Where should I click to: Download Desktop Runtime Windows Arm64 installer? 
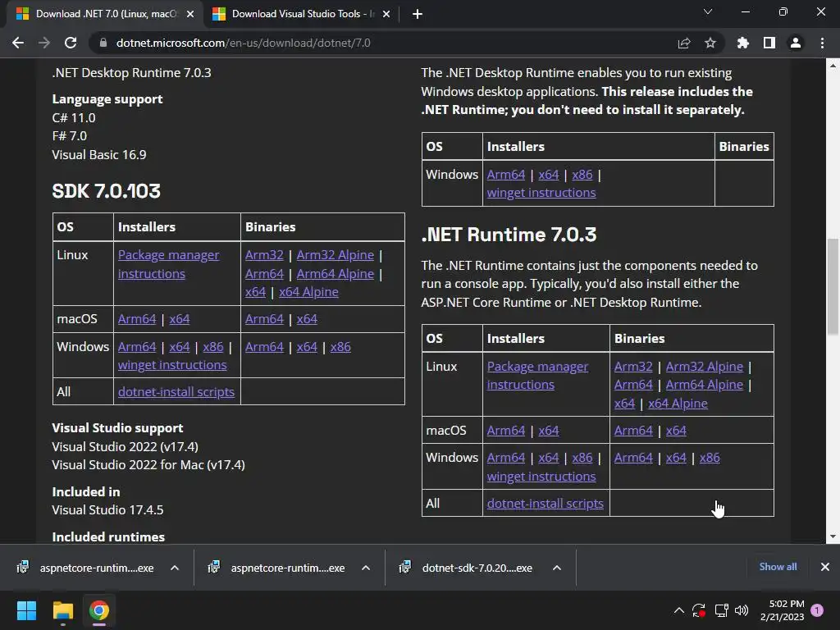click(x=506, y=175)
